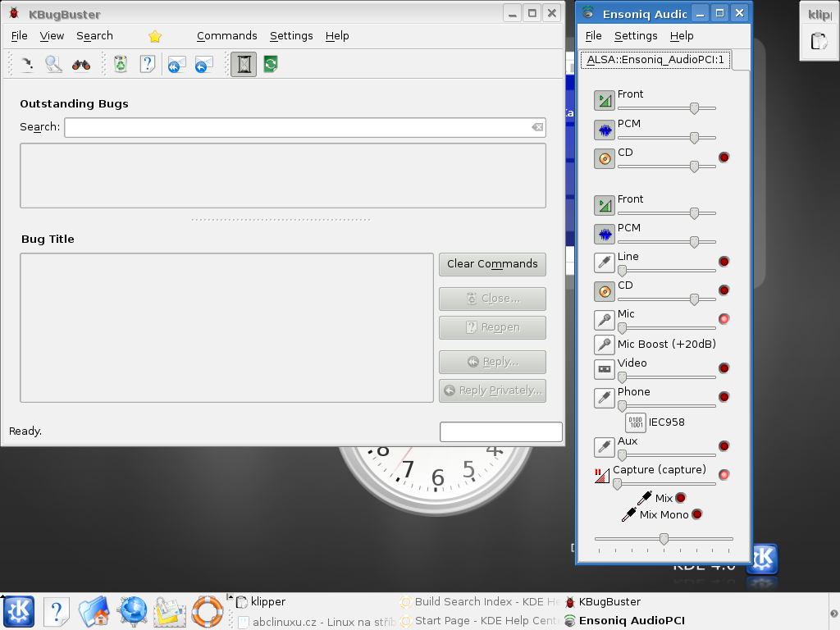840x630 pixels.
Task: Toggle the Mix Mono LED indicator
Action: point(697,515)
